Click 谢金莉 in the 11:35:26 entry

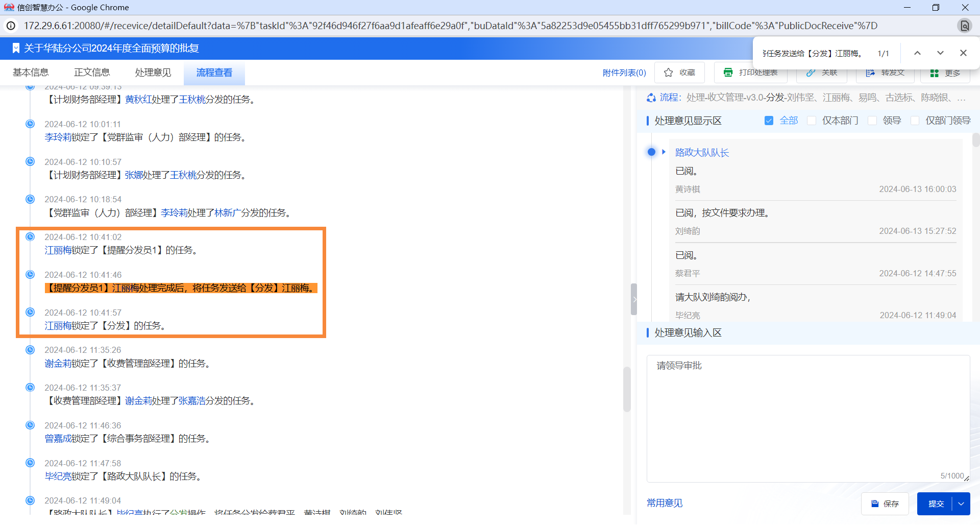58,363
